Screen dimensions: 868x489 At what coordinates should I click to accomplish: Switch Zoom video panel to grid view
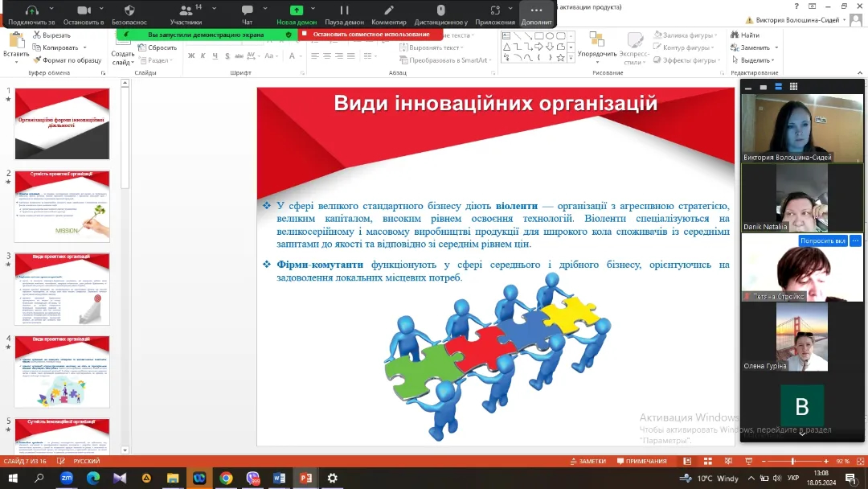pyautogui.click(x=793, y=87)
